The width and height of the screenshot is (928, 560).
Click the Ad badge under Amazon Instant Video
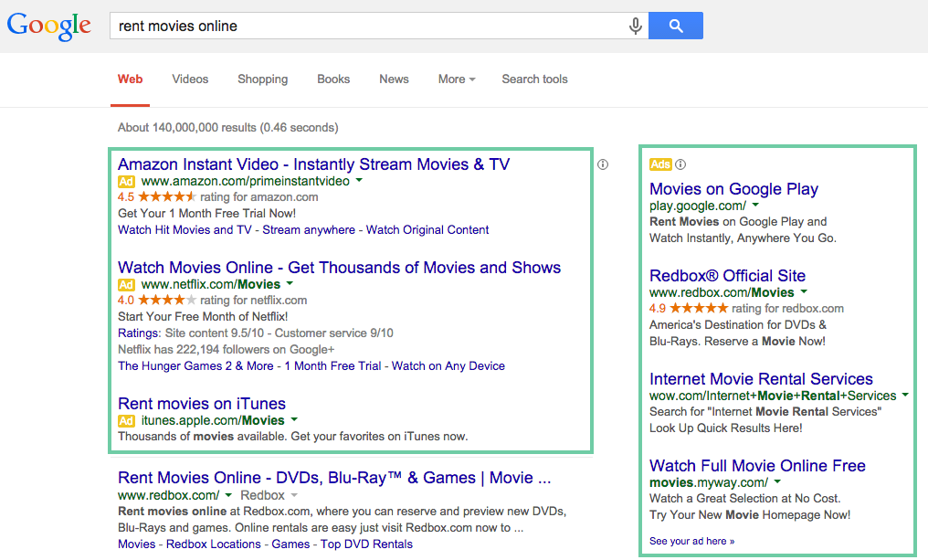pos(127,182)
